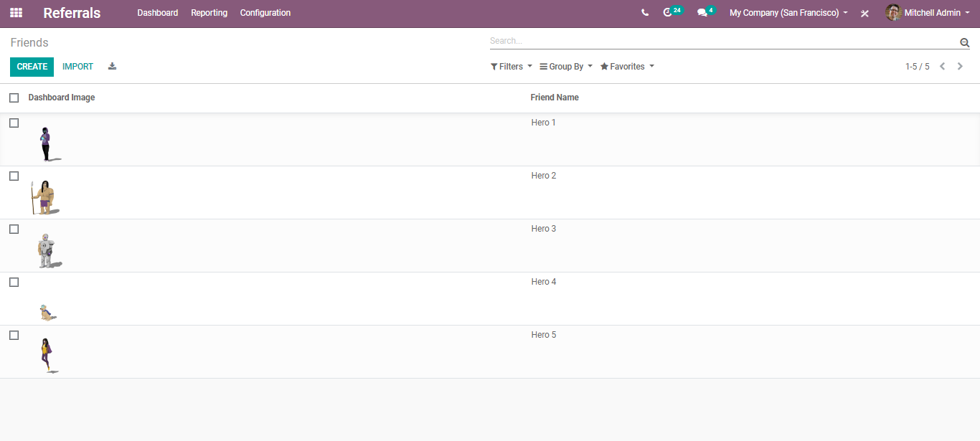980x441 pixels.
Task: Click the IMPORT button
Action: tap(77, 67)
